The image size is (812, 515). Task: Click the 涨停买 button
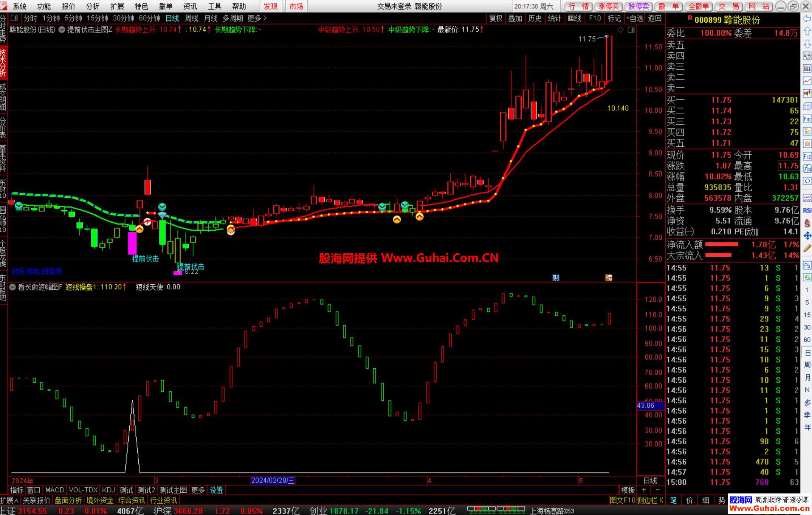pyautogui.click(x=609, y=6)
